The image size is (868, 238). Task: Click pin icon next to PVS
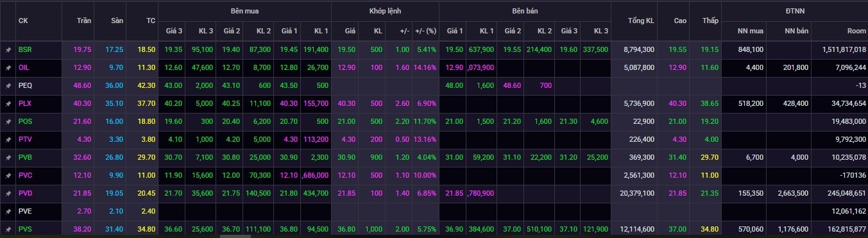click(x=8, y=229)
